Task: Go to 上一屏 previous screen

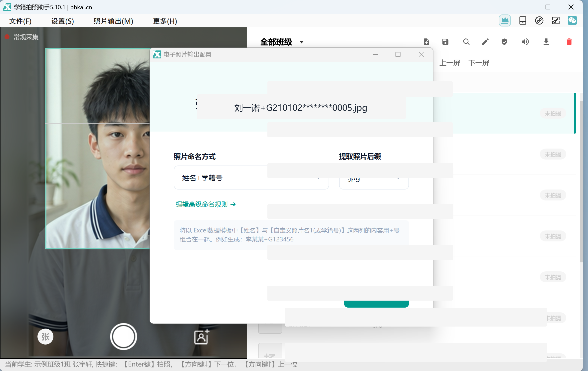Action: (x=450, y=63)
